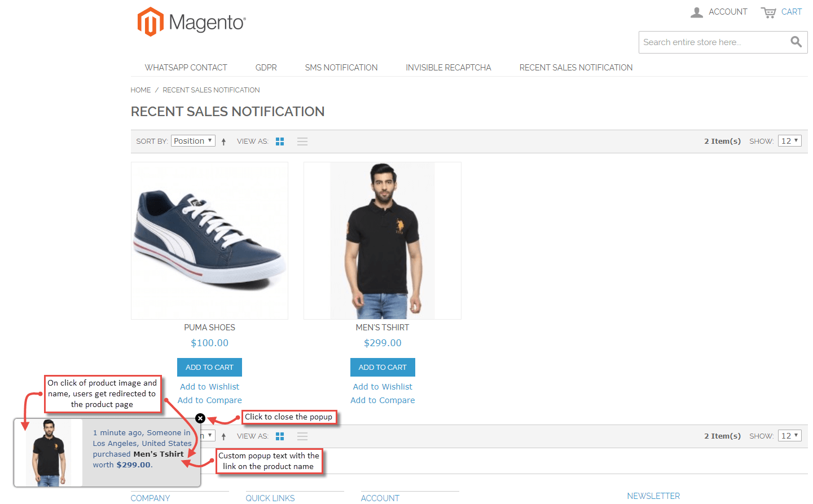Add Puma Shoes to wishlist
Image resolution: width=813 pixels, height=504 pixels.
(x=210, y=387)
